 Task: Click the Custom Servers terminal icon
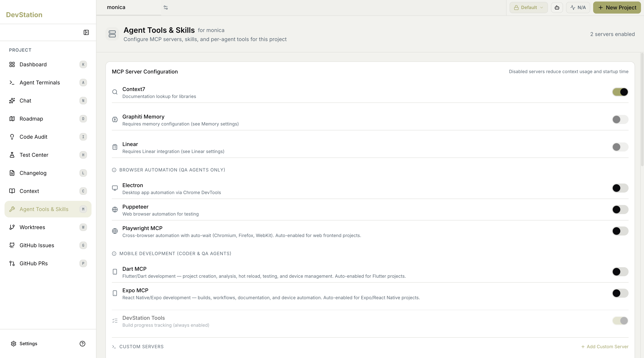[x=114, y=347]
